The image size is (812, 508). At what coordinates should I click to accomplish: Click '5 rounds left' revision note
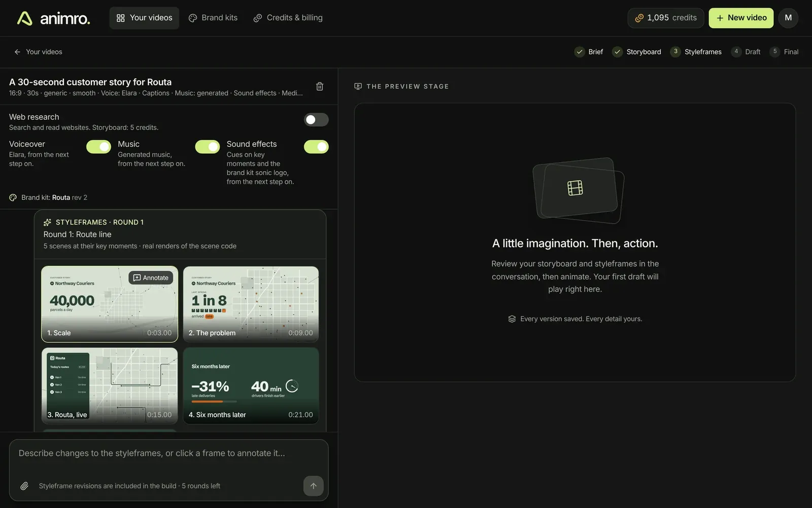point(201,486)
